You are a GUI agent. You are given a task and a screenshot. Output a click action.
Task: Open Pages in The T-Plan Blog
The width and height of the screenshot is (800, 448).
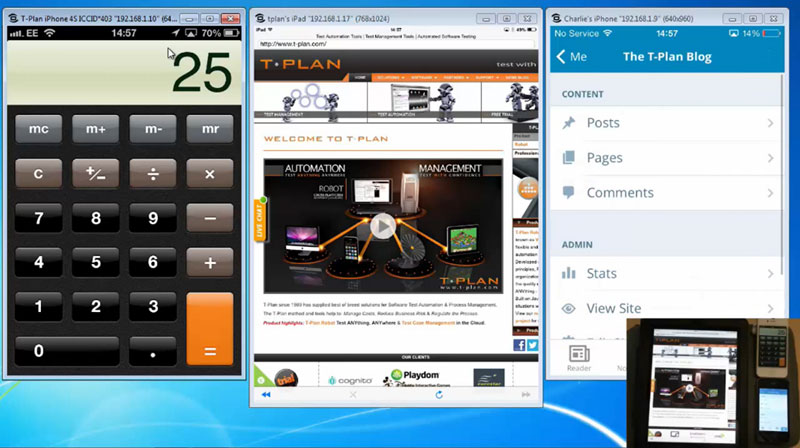coord(666,158)
